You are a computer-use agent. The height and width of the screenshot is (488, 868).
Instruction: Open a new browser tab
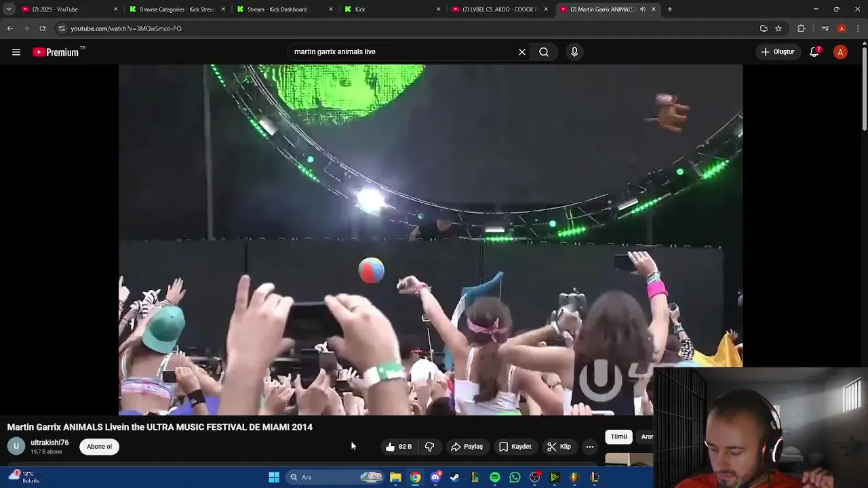coord(670,9)
